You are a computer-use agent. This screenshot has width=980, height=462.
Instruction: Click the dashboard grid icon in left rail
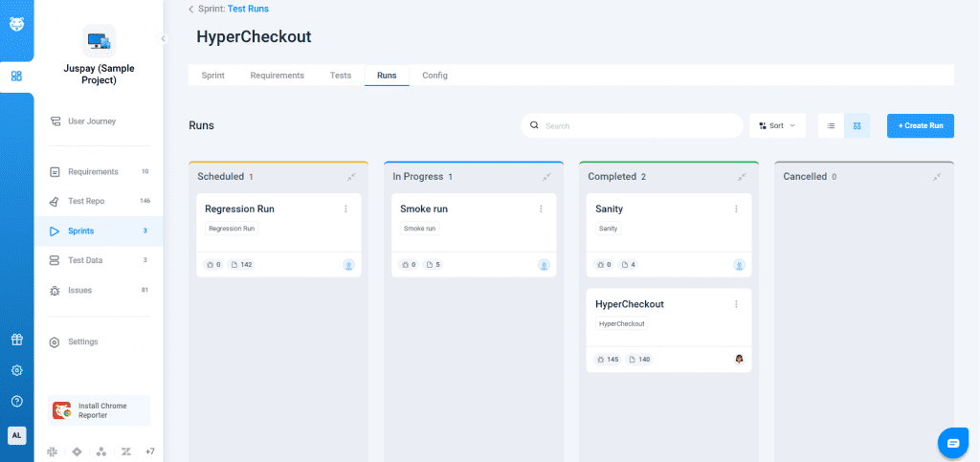(x=16, y=76)
